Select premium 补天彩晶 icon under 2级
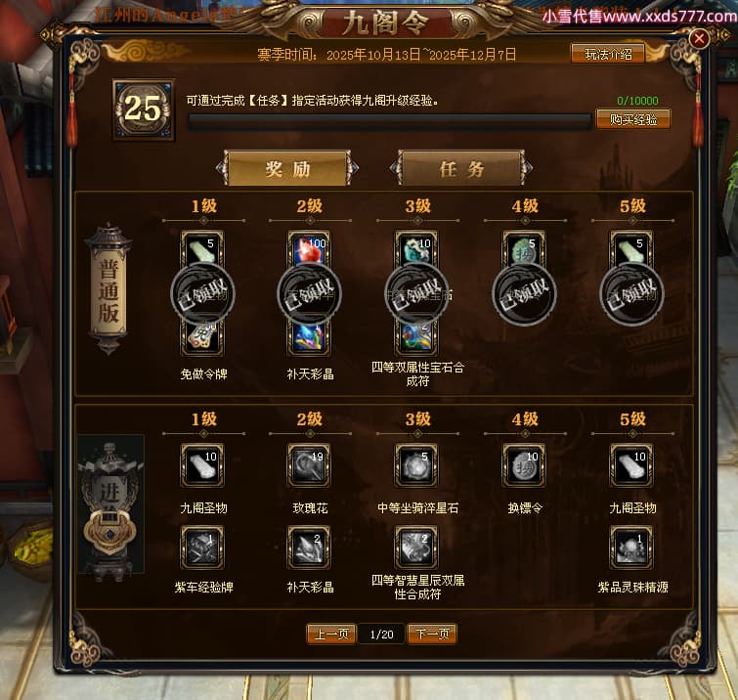This screenshot has width=738, height=700. [309, 547]
